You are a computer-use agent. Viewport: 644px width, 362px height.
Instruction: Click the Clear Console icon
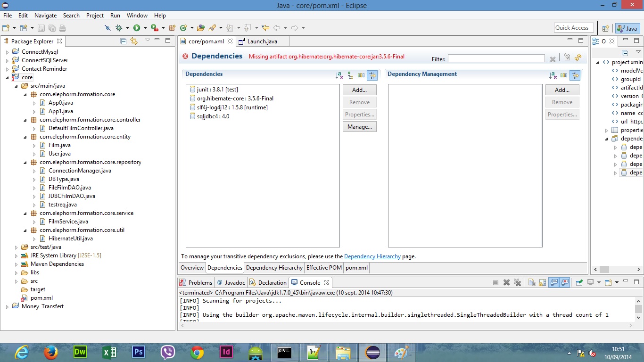(532, 282)
